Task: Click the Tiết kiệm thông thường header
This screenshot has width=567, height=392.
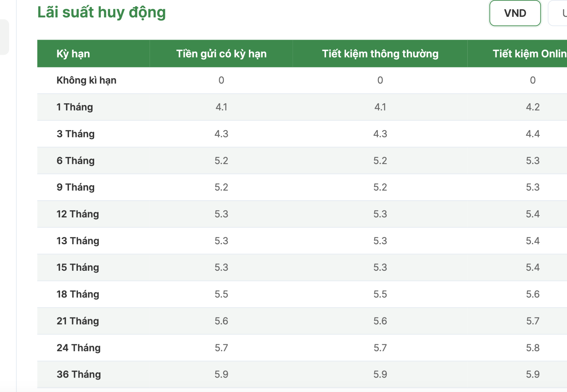Action: coord(380,54)
